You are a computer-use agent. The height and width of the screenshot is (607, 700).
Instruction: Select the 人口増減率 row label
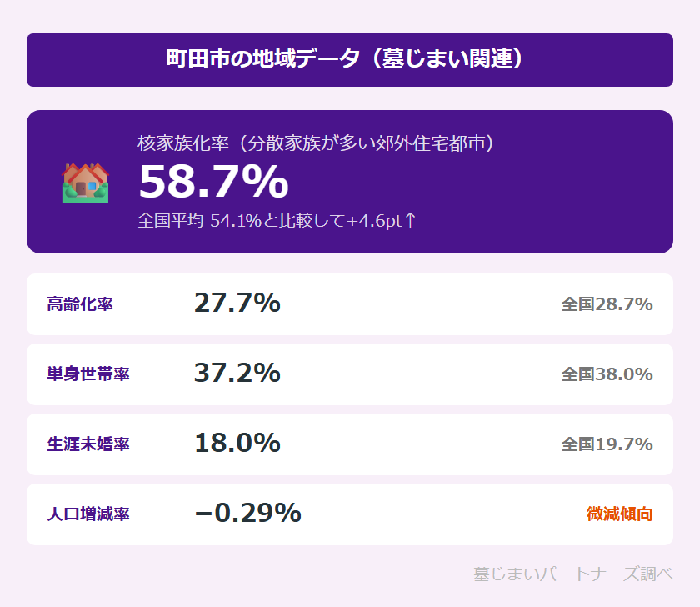point(88,514)
